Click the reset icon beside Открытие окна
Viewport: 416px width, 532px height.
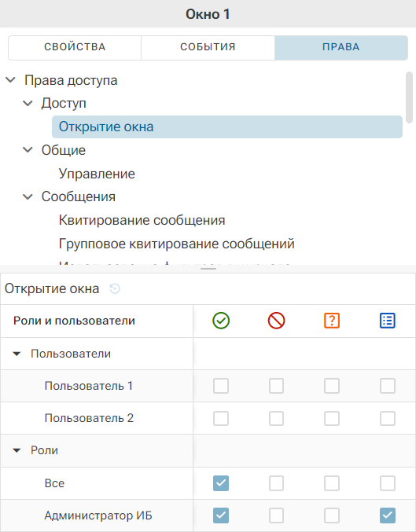[115, 289]
